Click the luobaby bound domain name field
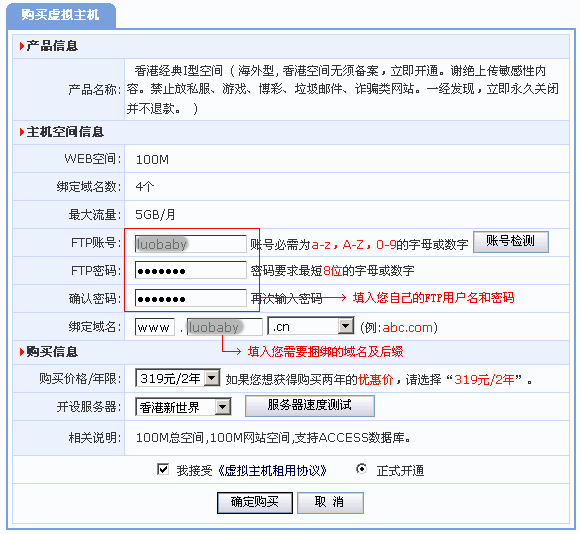 [225, 327]
